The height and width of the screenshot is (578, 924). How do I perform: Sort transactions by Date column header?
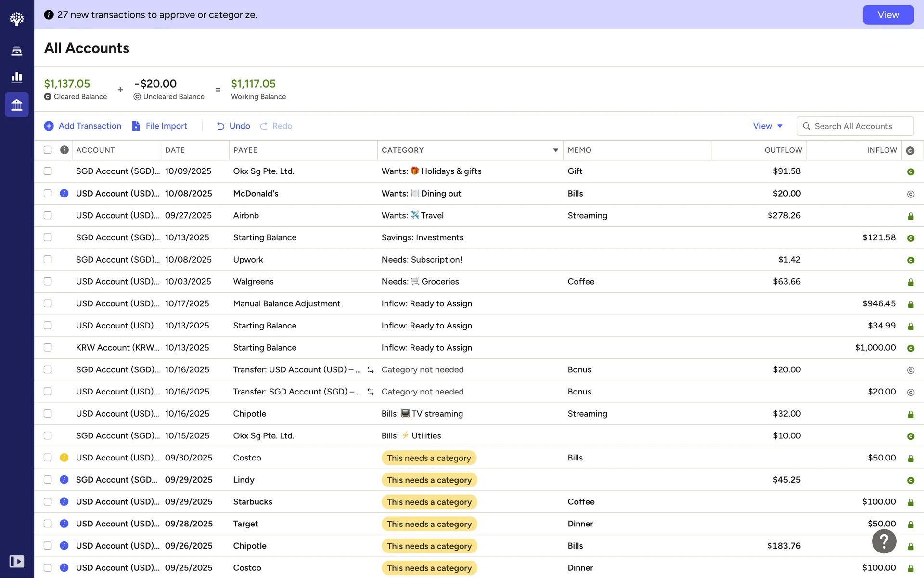coord(175,150)
